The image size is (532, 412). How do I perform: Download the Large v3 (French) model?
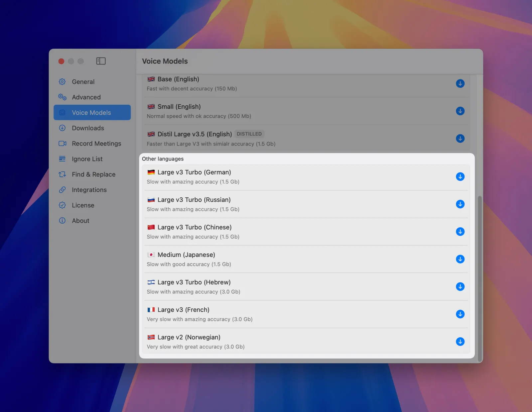coord(460,314)
